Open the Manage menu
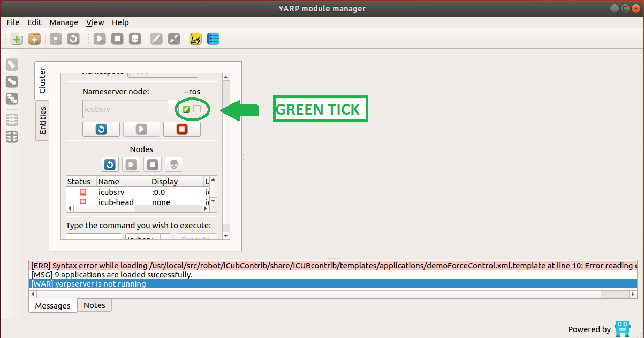The width and height of the screenshot is (644, 338). pos(64,22)
